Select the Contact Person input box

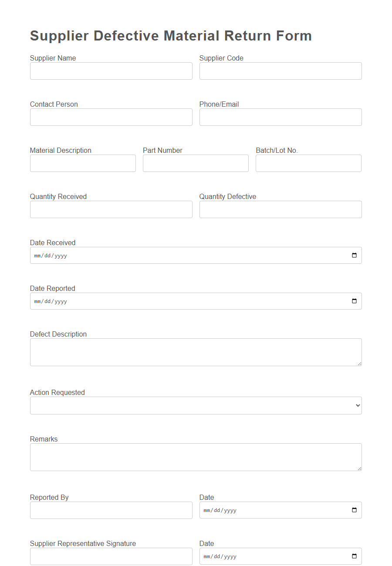[x=111, y=117]
